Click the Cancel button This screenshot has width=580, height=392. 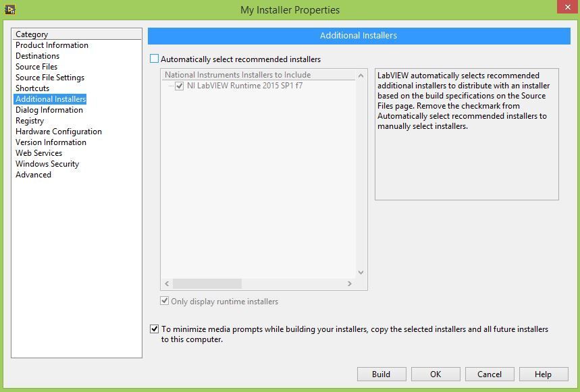(x=490, y=374)
